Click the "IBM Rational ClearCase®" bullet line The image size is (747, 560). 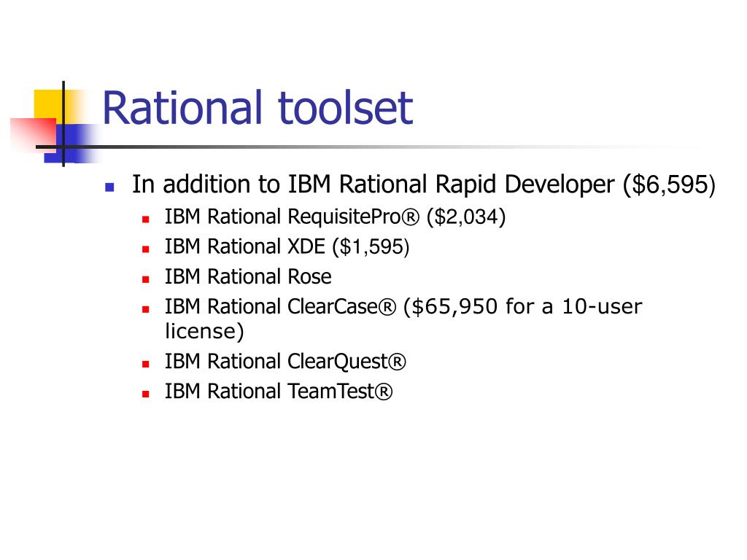tap(403, 307)
